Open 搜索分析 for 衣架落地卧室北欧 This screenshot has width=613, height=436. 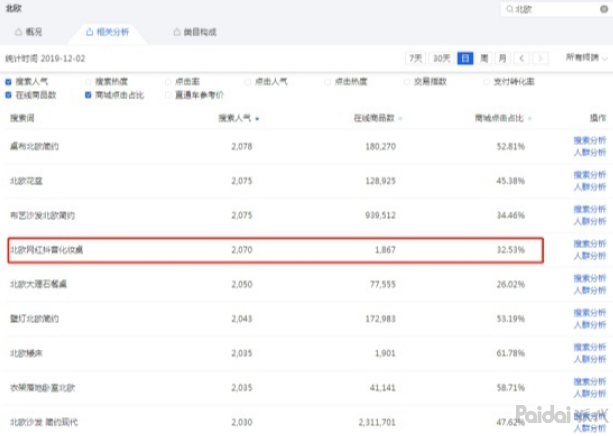click(590, 381)
